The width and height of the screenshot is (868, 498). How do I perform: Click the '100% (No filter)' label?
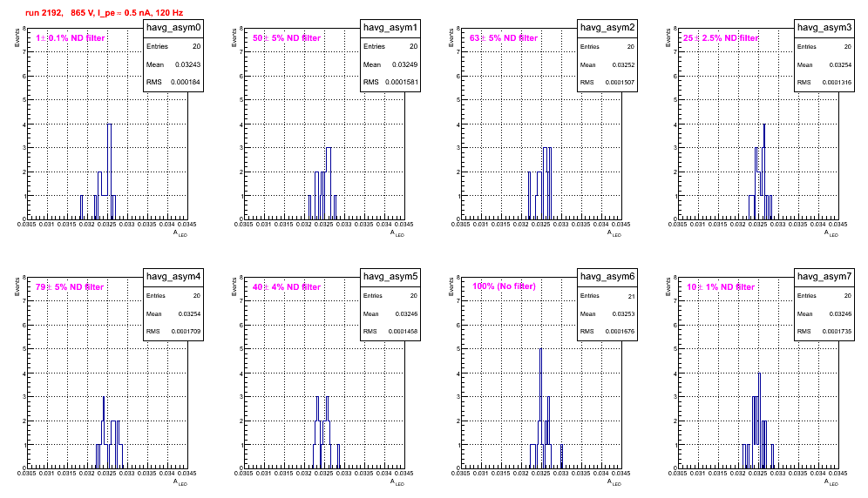point(504,286)
